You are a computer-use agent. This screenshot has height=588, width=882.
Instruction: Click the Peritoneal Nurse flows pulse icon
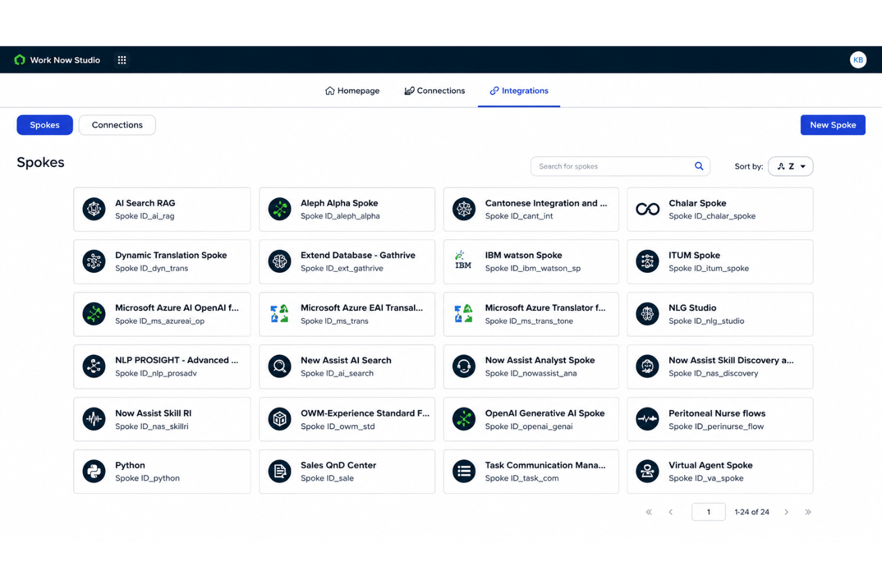tap(647, 419)
